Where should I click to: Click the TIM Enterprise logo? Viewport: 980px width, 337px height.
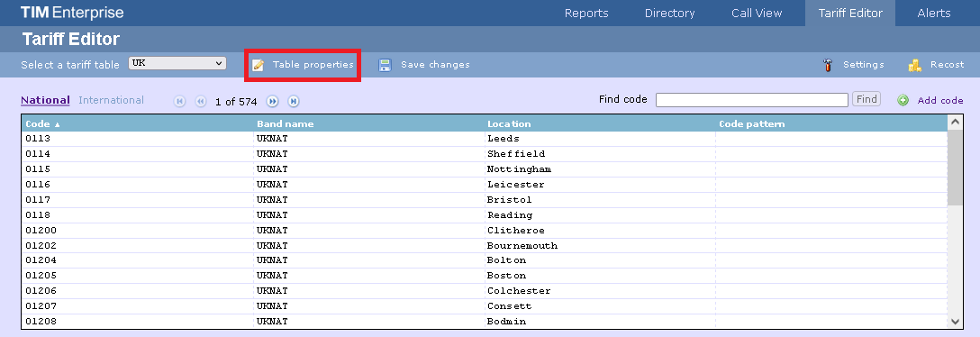72,13
